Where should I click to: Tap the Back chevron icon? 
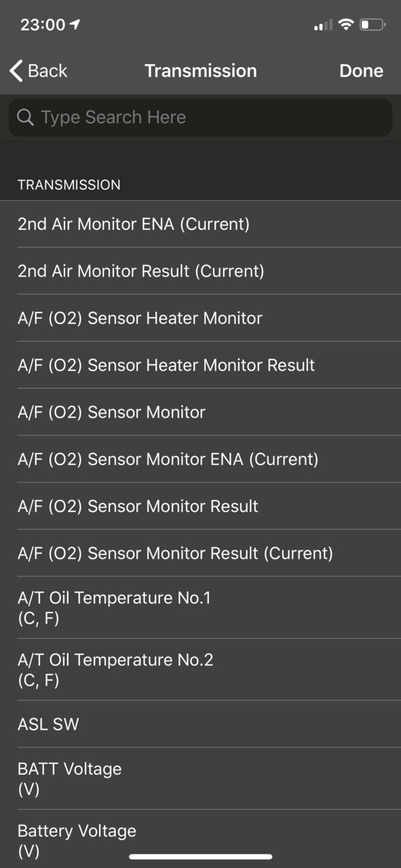pyautogui.click(x=16, y=71)
